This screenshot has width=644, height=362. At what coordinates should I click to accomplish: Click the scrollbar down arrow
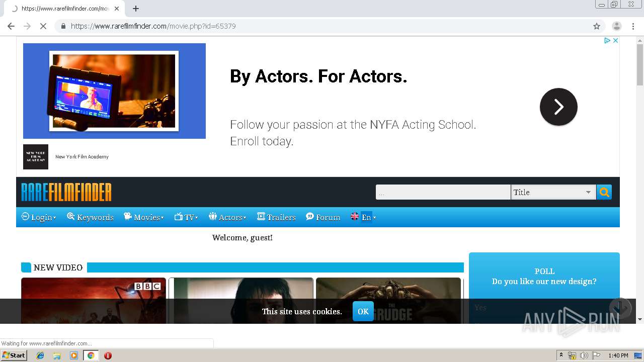(640, 319)
